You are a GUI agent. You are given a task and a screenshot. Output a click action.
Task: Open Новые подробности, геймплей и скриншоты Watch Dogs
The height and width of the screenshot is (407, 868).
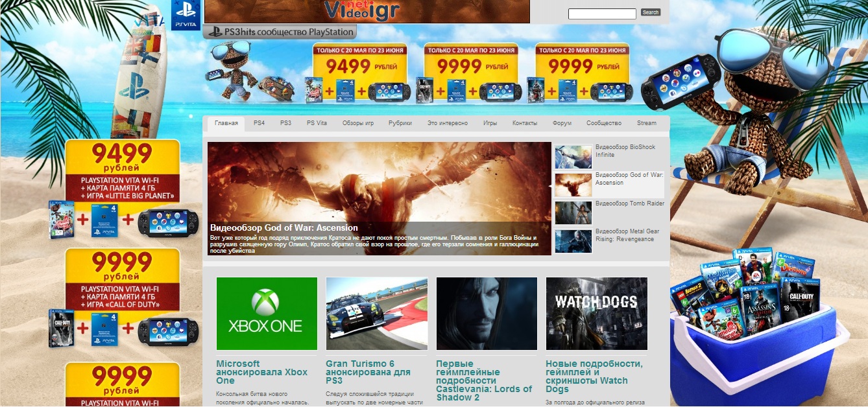tap(594, 377)
